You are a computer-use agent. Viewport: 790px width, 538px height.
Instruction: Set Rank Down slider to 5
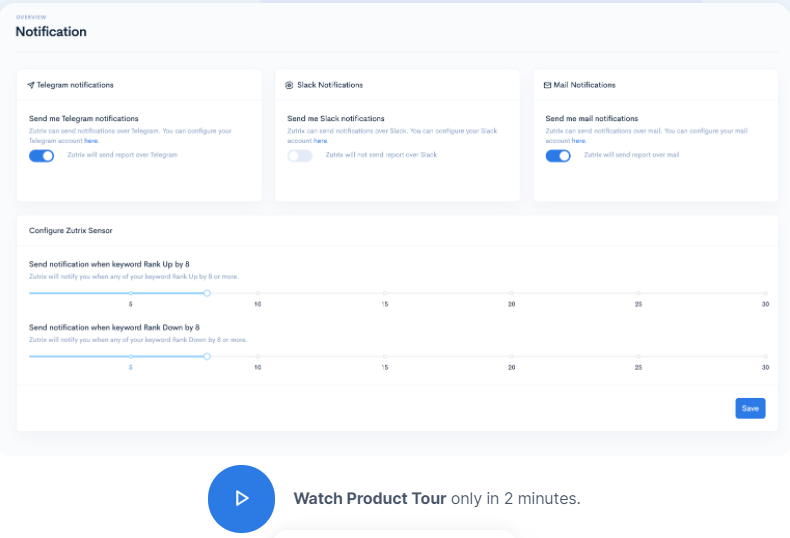pos(131,356)
